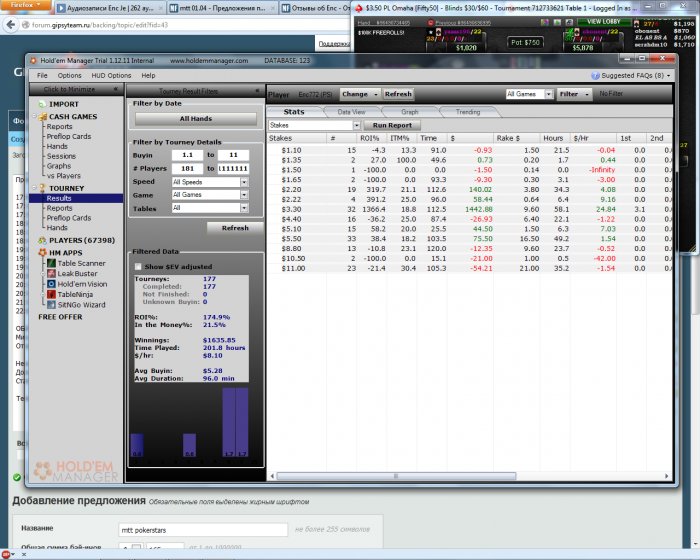Click the $11.00 stakes row
This screenshot has height=560, width=700.
click(469, 268)
